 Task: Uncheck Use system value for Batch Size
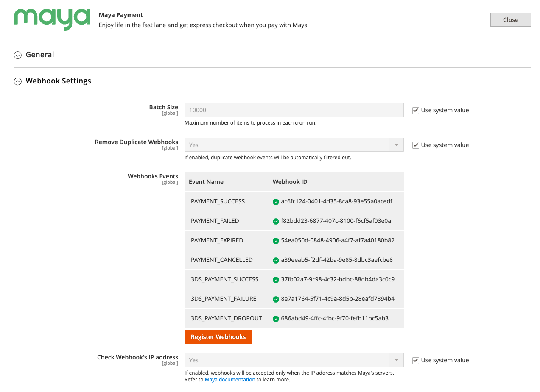click(x=416, y=111)
